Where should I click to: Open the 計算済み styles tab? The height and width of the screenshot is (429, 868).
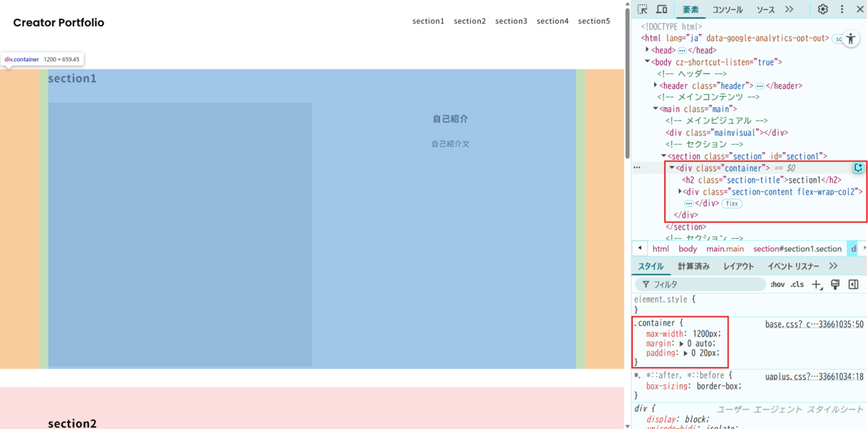point(693,266)
